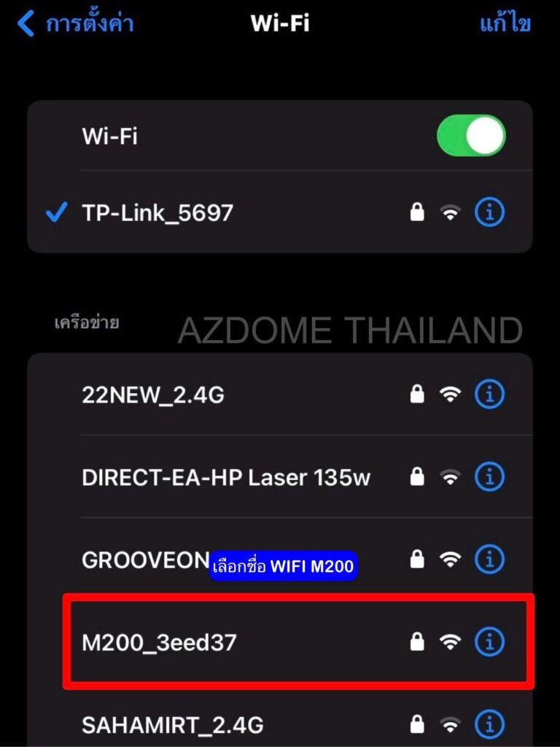Image resolution: width=560 pixels, height=747 pixels.
Task: Choose the GROOVEON network name
Action: pos(146,560)
